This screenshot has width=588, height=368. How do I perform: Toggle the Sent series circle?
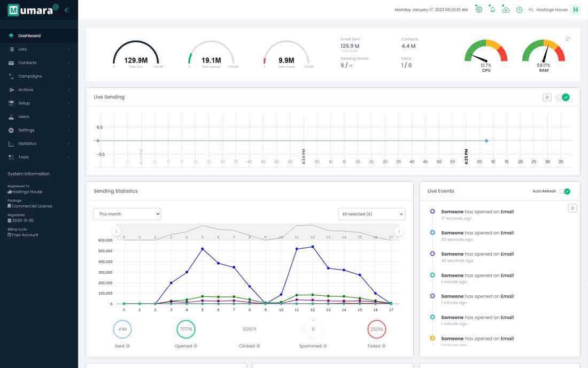122,329
